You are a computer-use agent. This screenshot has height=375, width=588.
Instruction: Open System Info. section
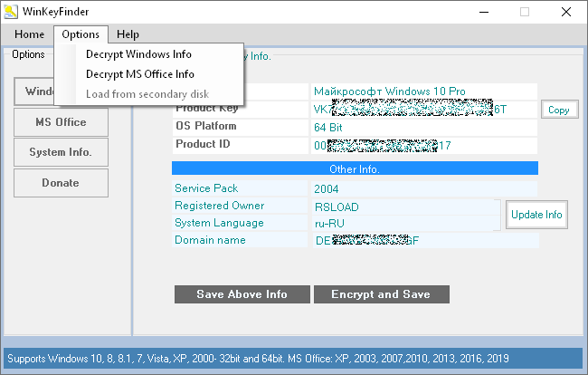click(61, 152)
